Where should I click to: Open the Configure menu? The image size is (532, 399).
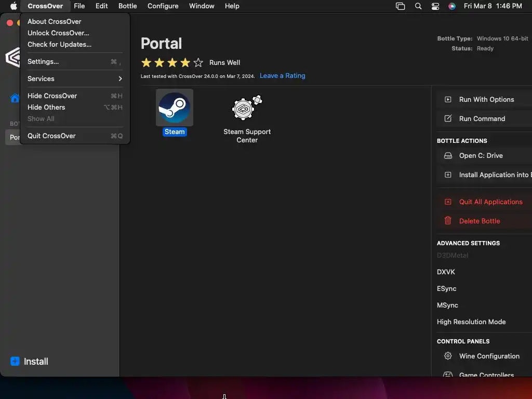(163, 6)
